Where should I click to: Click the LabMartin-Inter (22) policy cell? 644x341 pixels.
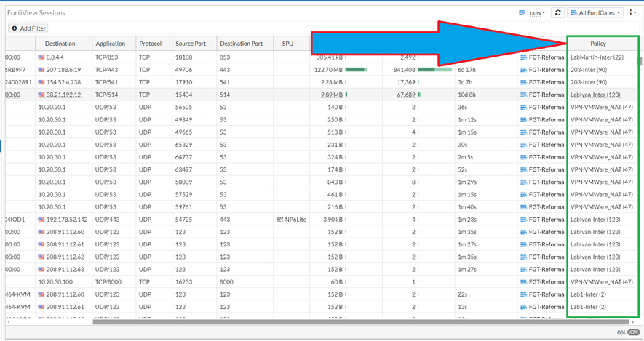[x=597, y=57]
